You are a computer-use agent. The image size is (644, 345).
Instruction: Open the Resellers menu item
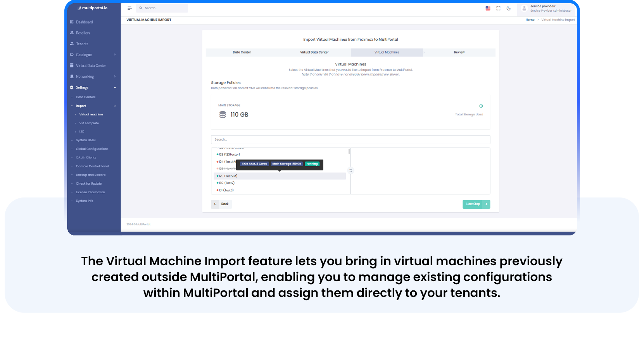pos(83,33)
